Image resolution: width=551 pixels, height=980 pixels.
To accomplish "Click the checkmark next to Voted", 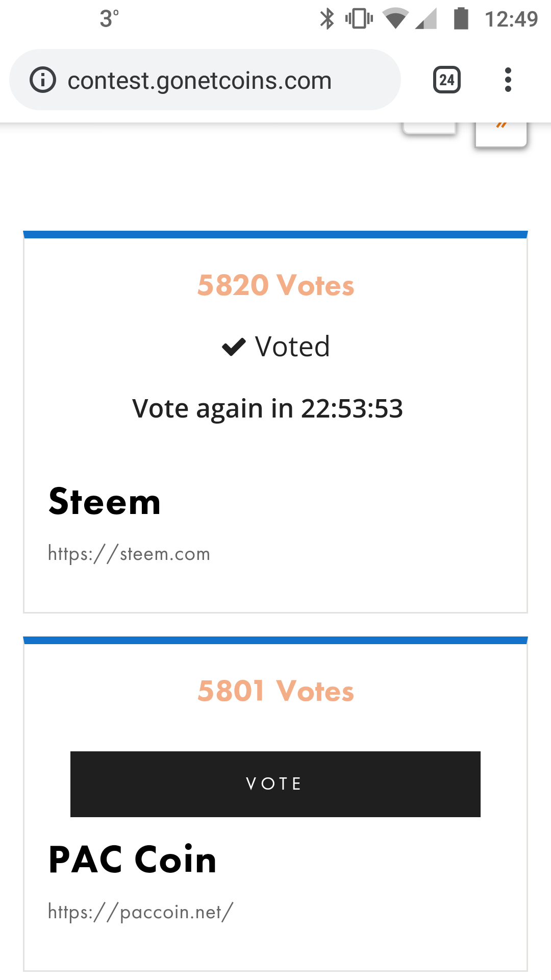I will tap(234, 347).
